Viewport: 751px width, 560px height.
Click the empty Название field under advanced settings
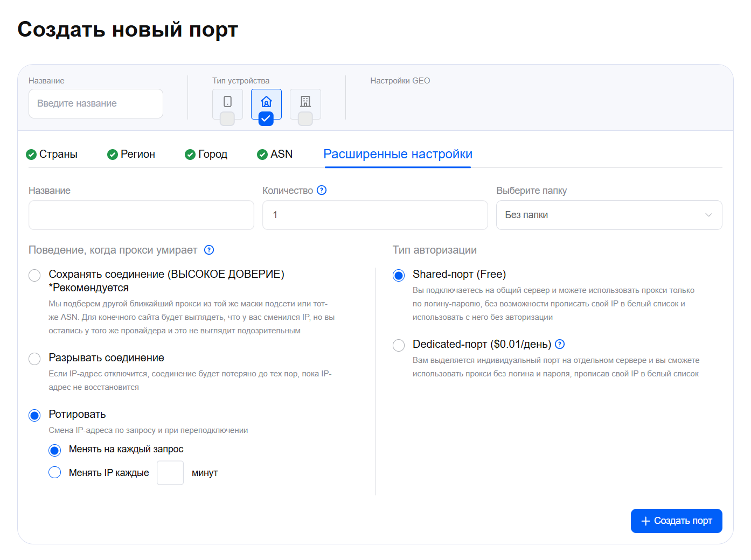[x=141, y=215]
